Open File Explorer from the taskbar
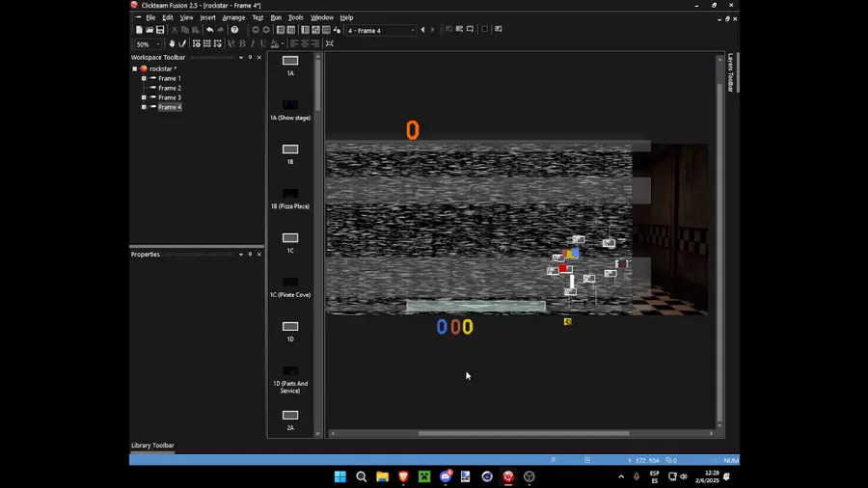 (x=382, y=476)
